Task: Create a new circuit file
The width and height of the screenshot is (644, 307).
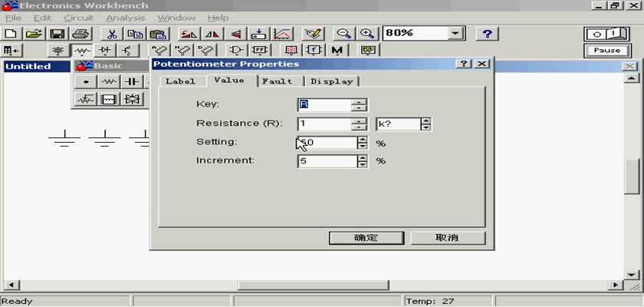Action: [x=11, y=34]
